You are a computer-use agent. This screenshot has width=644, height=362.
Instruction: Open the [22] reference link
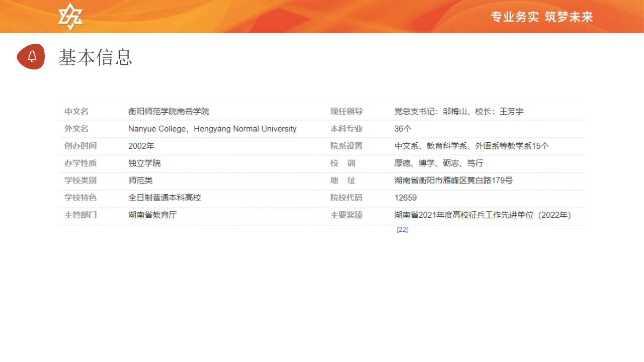point(402,229)
